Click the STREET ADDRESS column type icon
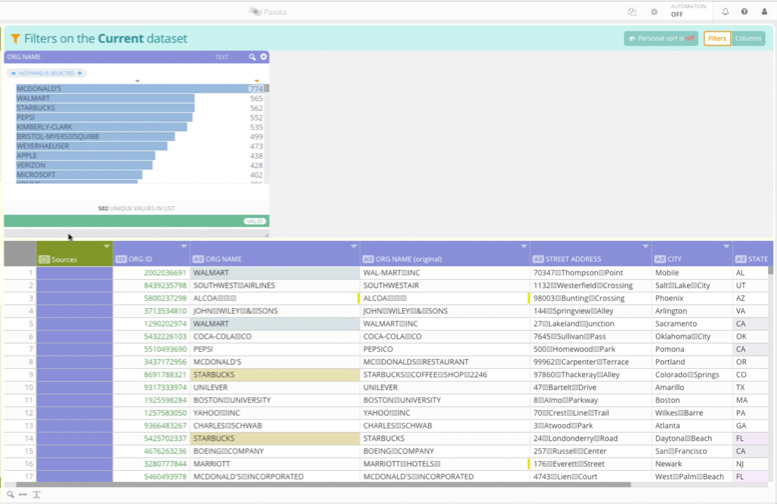The width and height of the screenshot is (777, 504). (x=538, y=259)
